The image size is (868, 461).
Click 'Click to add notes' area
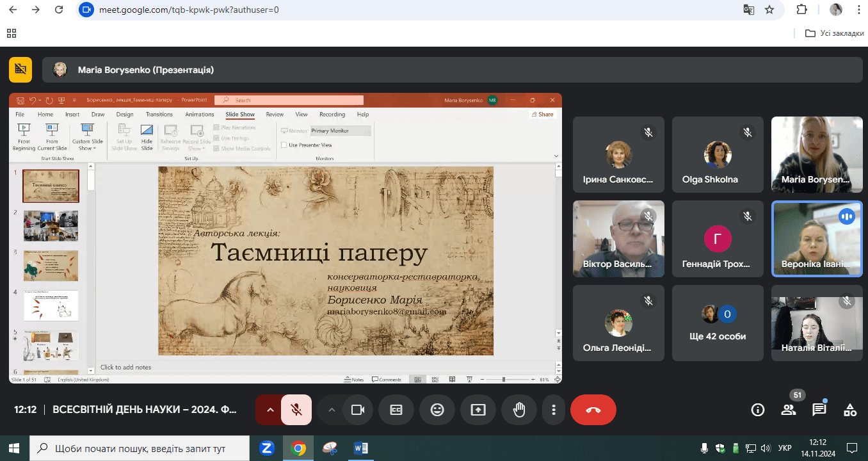coord(125,368)
